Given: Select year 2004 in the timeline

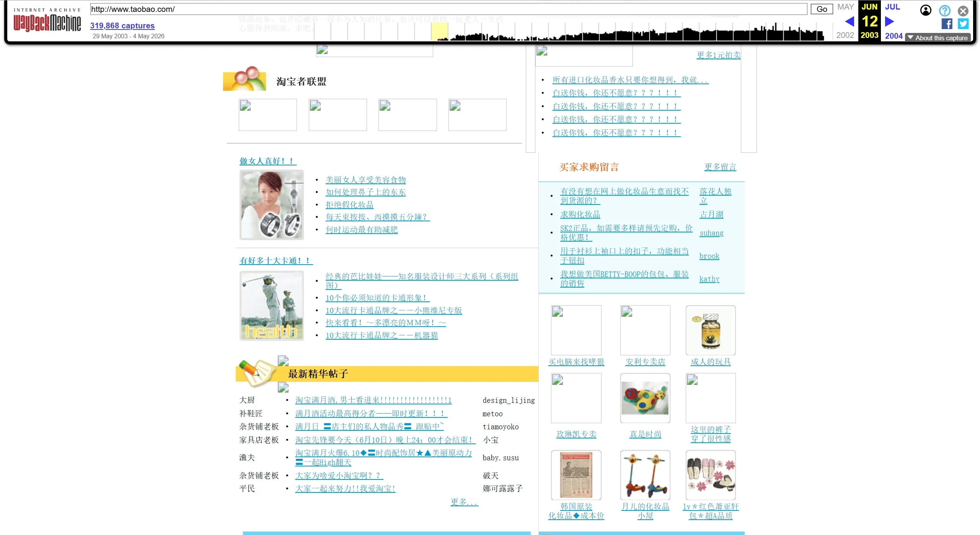Looking at the screenshot, I should tap(894, 36).
